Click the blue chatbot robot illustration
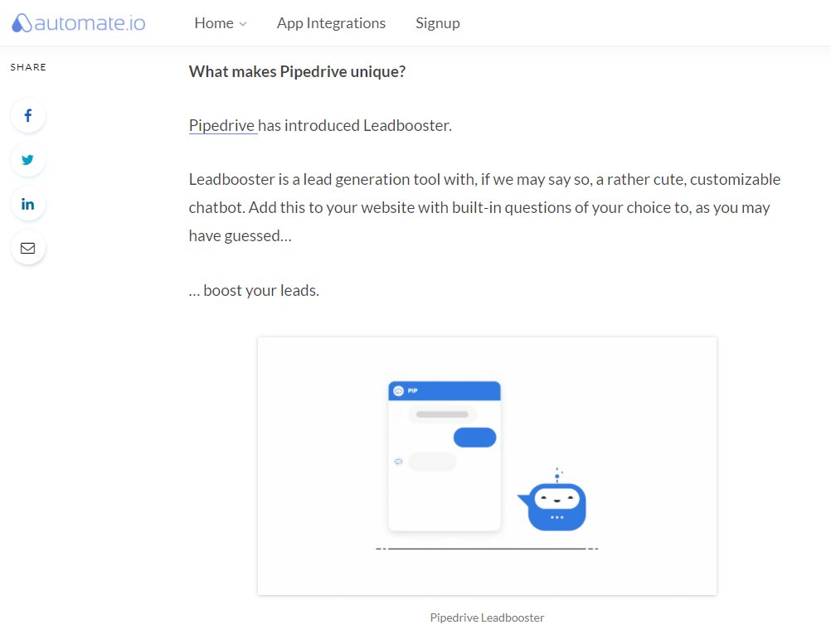The height and width of the screenshot is (644, 831). coord(552,501)
